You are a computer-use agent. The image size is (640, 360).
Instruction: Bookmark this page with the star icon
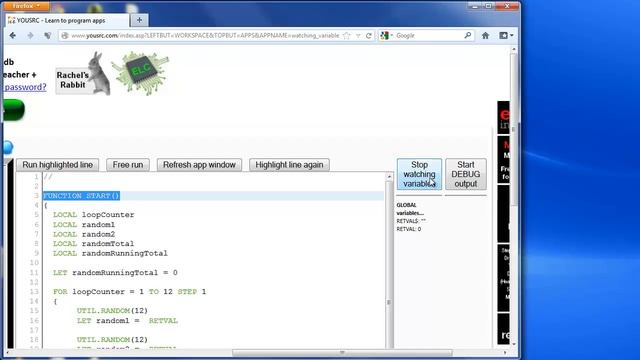click(347, 36)
